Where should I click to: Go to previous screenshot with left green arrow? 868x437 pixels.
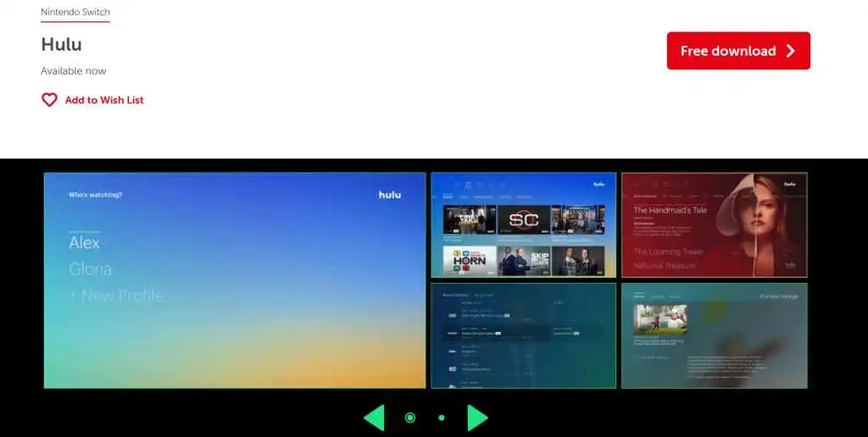click(x=374, y=418)
